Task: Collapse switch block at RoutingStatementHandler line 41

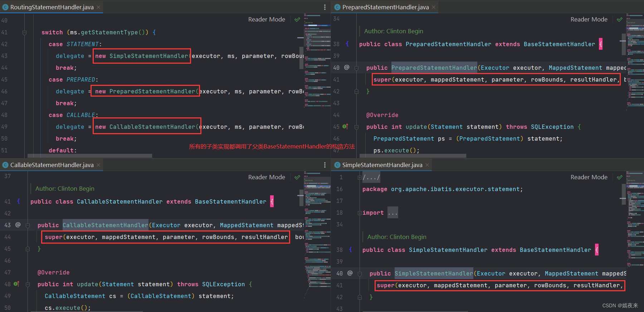Action: click(24, 33)
